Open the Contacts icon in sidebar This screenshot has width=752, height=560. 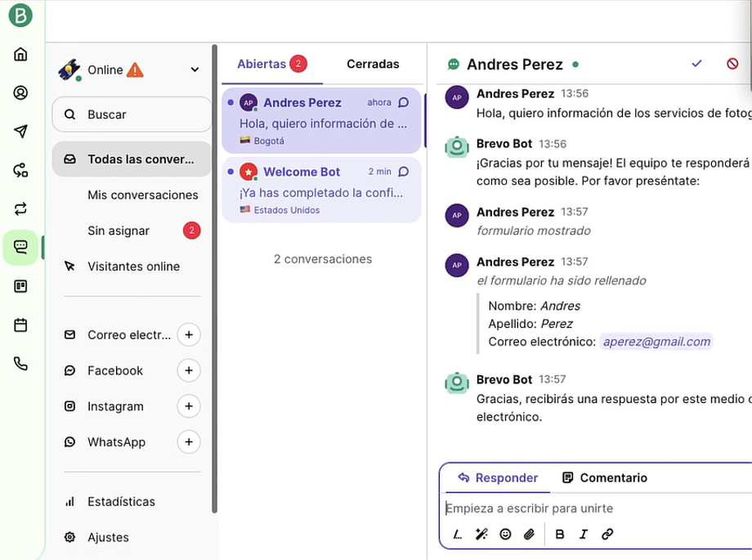point(20,92)
